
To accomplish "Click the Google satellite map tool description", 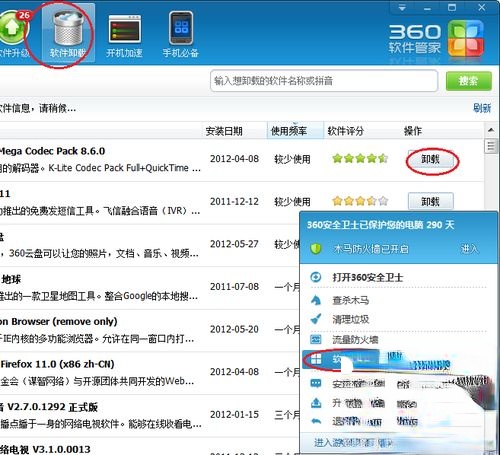I will point(99,296).
